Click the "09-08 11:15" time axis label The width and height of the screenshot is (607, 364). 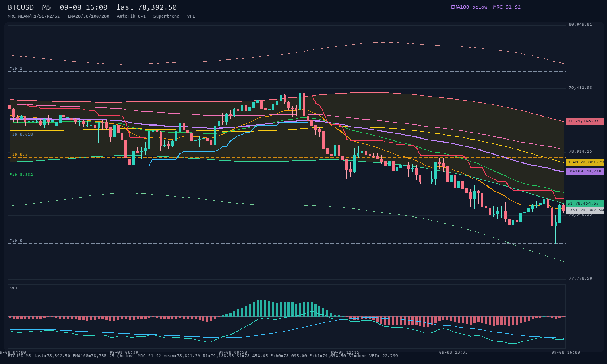[345, 352]
